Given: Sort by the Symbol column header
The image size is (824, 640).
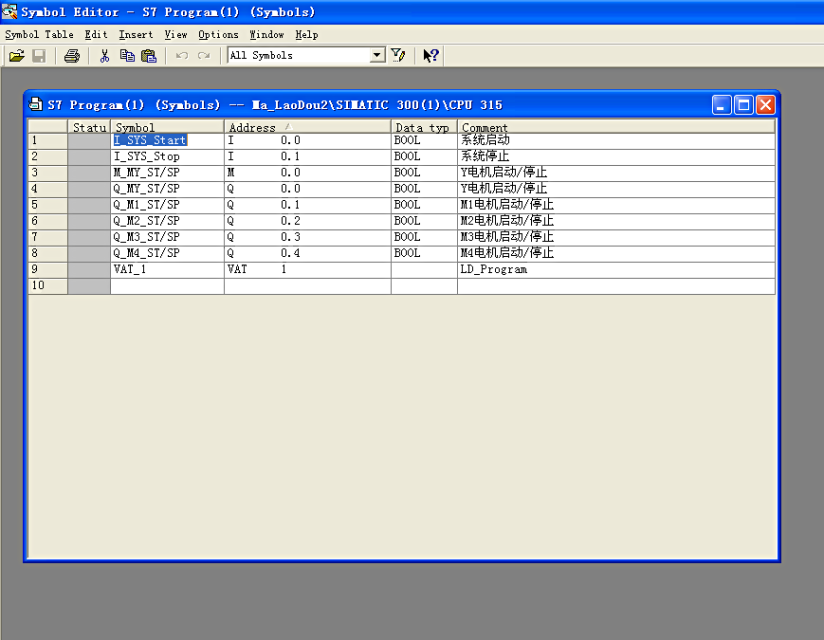Looking at the screenshot, I should pos(167,127).
